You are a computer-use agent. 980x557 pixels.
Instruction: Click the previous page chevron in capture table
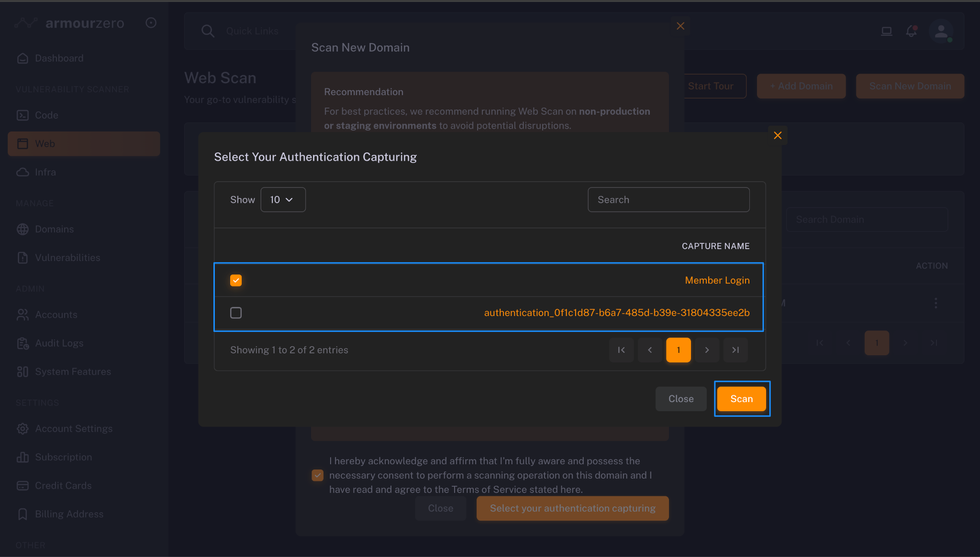(x=650, y=350)
